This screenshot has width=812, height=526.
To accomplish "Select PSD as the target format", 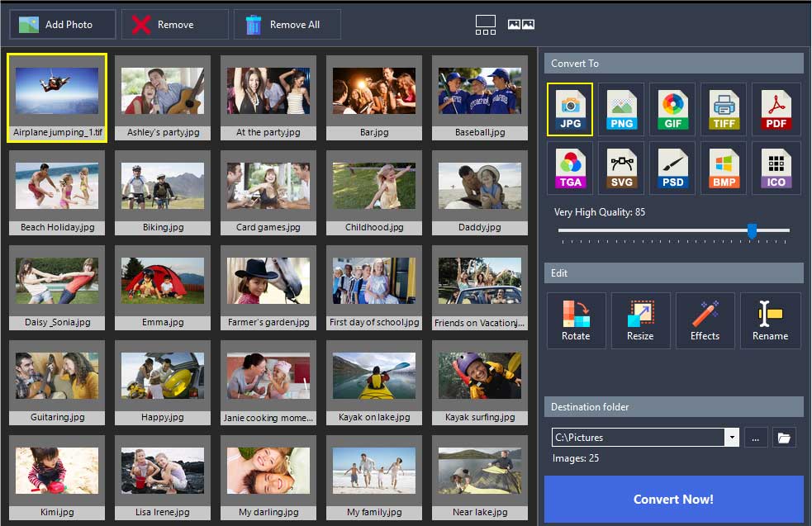I will (672, 168).
